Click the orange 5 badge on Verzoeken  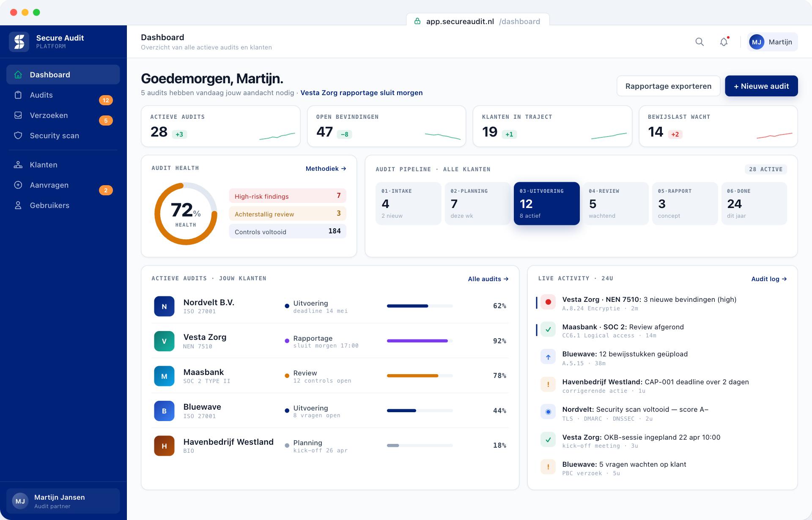106,120
